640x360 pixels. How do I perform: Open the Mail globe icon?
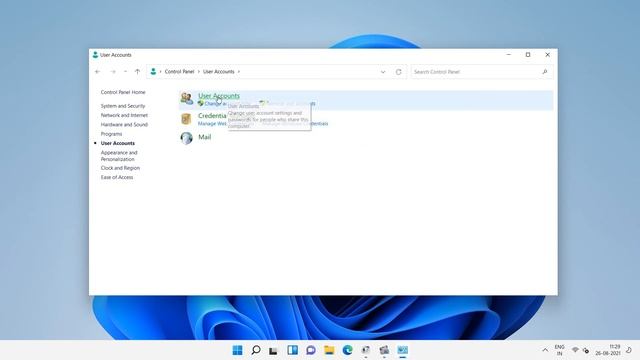pyautogui.click(x=187, y=138)
